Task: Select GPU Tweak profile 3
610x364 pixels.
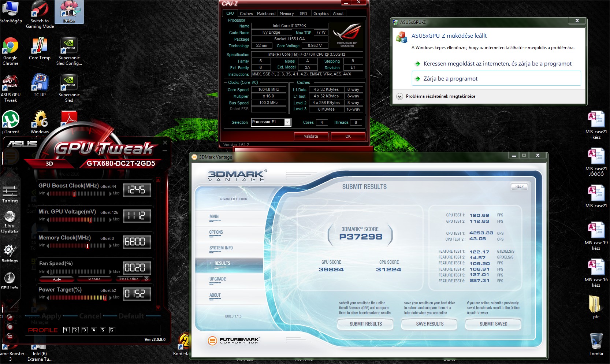Action: coord(85,330)
